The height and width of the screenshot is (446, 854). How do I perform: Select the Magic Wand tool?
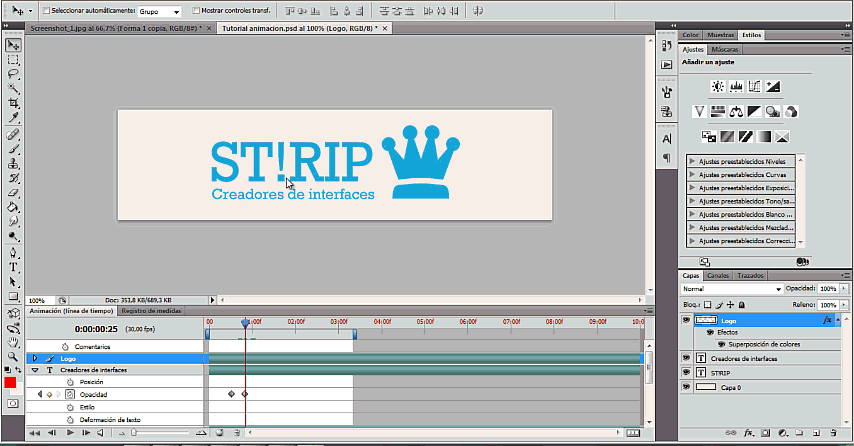pos(13,89)
